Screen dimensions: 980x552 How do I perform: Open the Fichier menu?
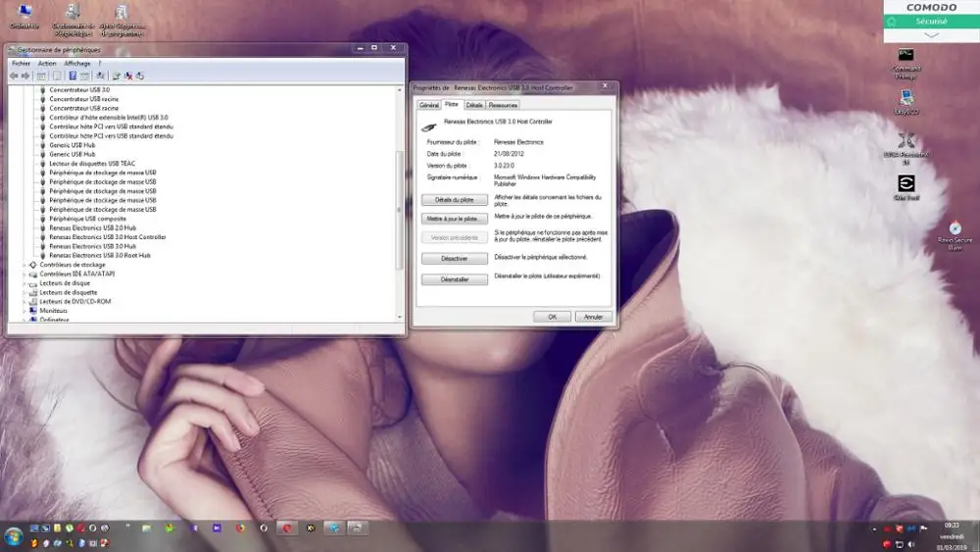pos(21,63)
